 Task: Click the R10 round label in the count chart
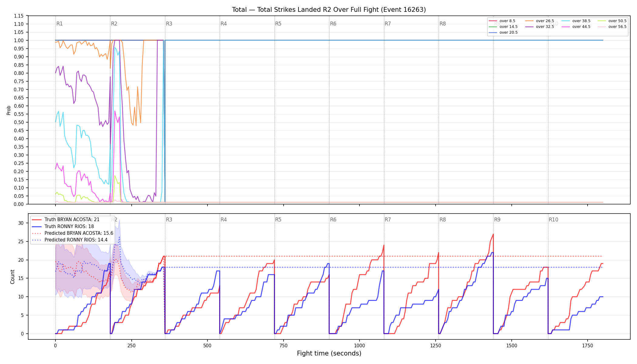pyautogui.click(x=553, y=220)
